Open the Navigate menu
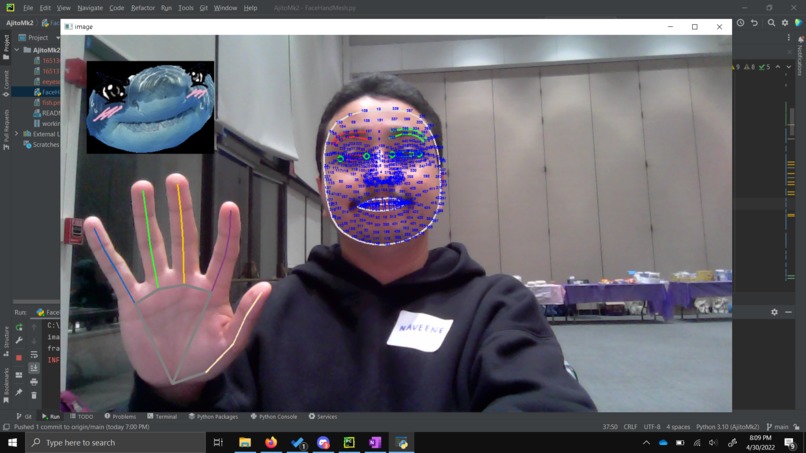Screen dimensions: 806x453 [90, 8]
